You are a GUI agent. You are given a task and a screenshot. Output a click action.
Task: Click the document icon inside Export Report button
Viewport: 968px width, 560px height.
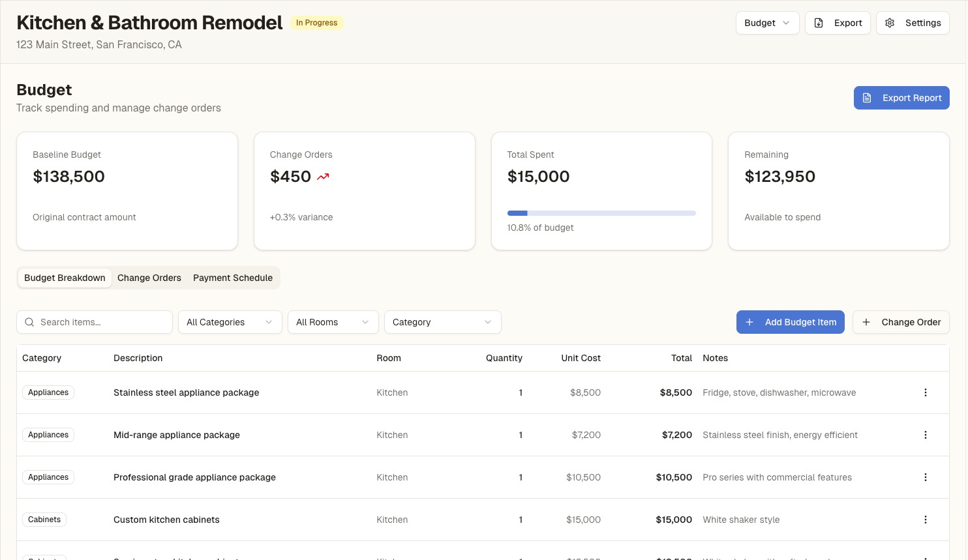pos(866,98)
